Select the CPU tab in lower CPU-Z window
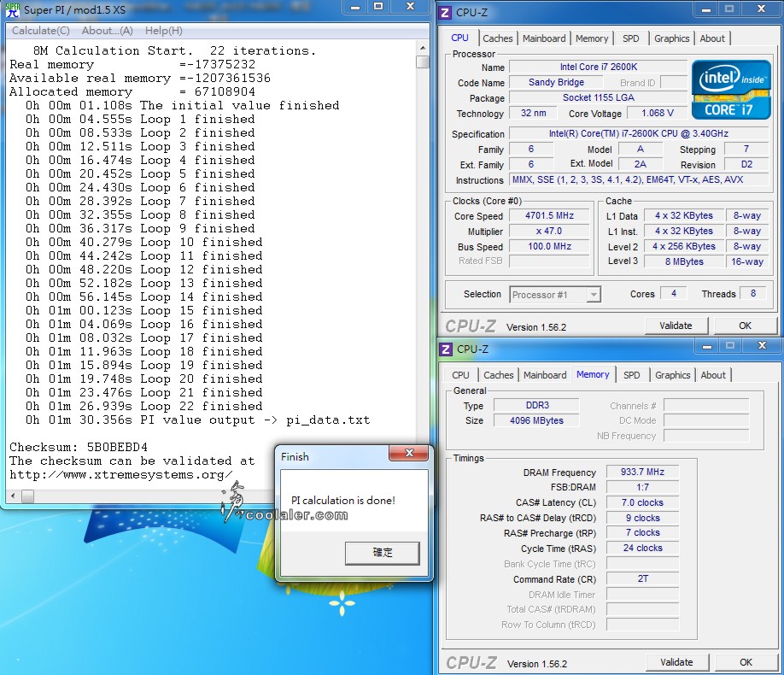Image resolution: width=784 pixels, height=675 pixels. [x=460, y=375]
